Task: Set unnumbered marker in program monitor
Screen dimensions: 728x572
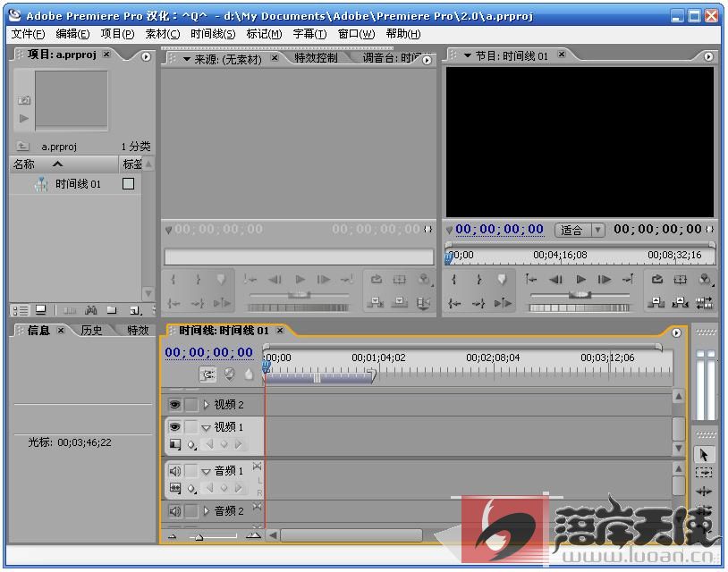Action: [502, 279]
